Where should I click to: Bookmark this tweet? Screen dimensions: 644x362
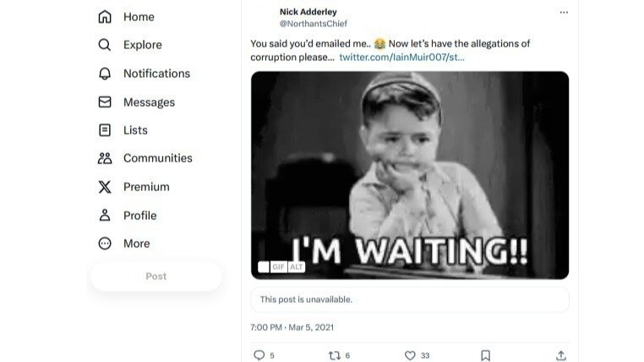pyautogui.click(x=485, y=355)
